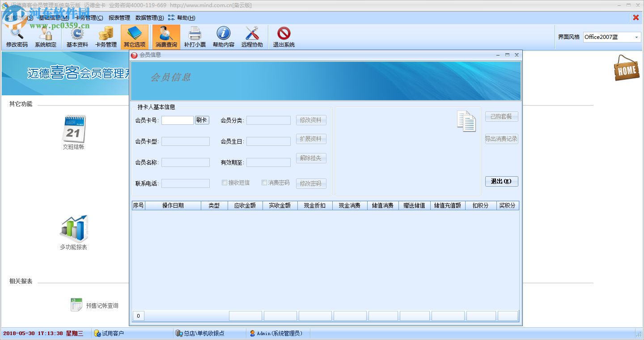Click the 扩展资料 button

[311, 139]
